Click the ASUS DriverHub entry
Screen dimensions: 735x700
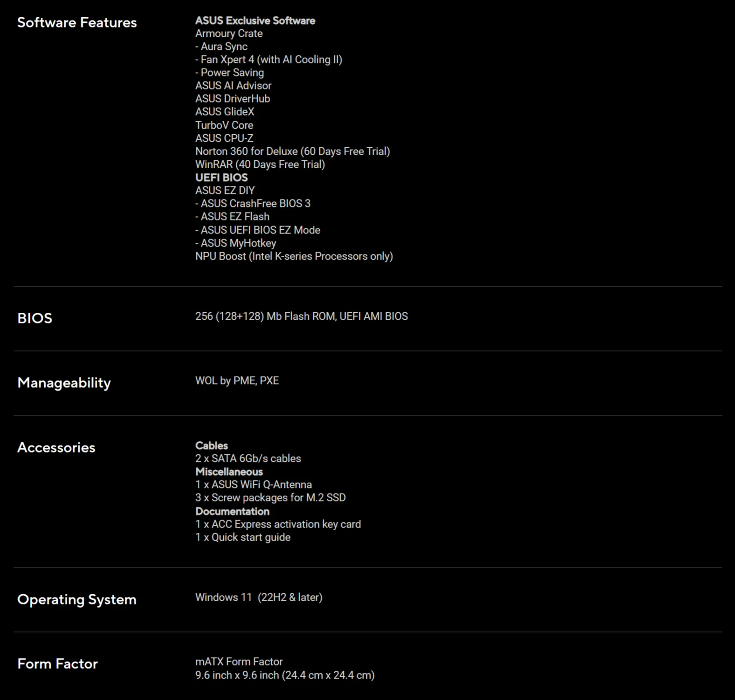point(233,99)
